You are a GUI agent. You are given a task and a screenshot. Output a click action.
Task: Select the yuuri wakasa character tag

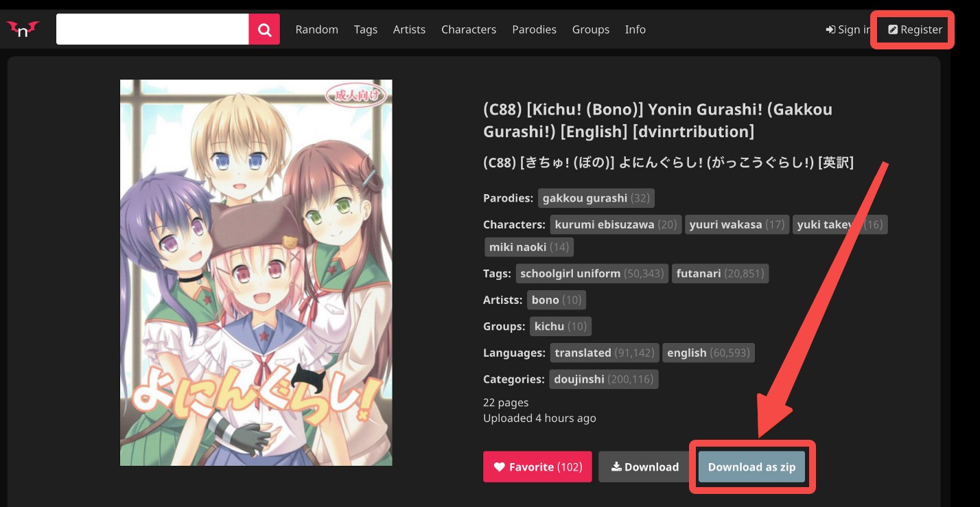[737, 224]
